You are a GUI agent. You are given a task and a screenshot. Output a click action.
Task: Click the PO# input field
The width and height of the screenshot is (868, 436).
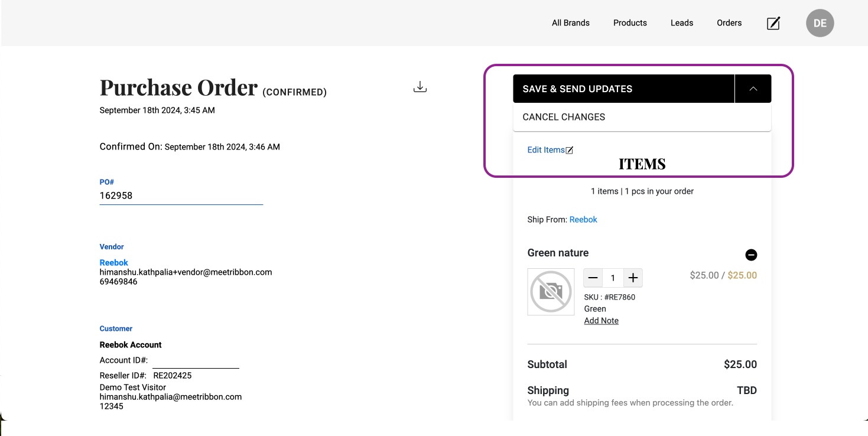coord(181,196)
